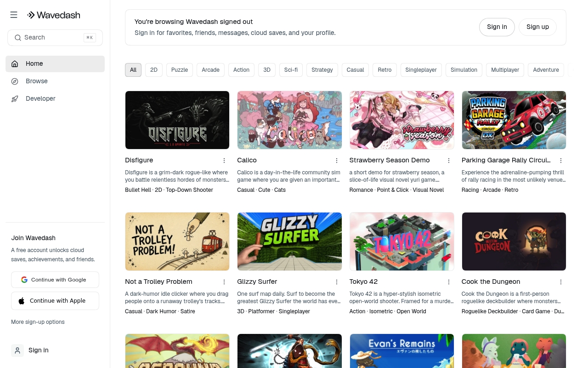Click the Glizzy Surfer title

pos(257,282)
